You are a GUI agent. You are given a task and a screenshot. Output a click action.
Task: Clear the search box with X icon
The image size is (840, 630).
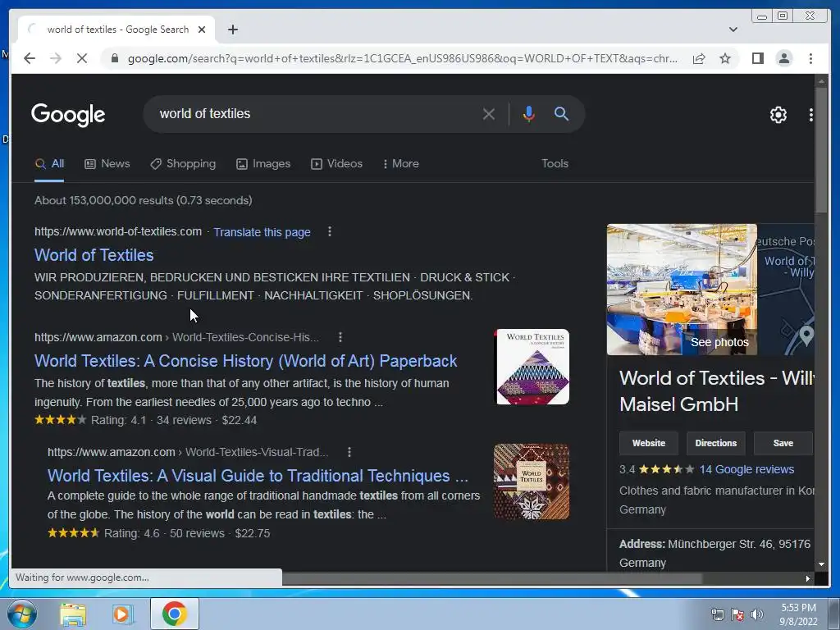(x=488, y=113)
